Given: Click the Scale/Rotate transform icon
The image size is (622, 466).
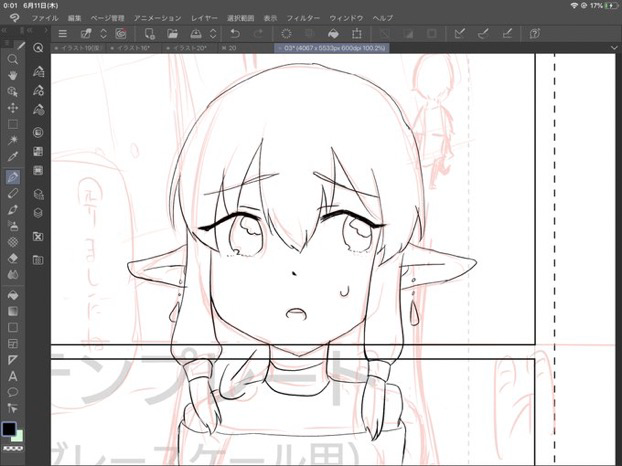Looking at the screenshot, I should [357, 34].
